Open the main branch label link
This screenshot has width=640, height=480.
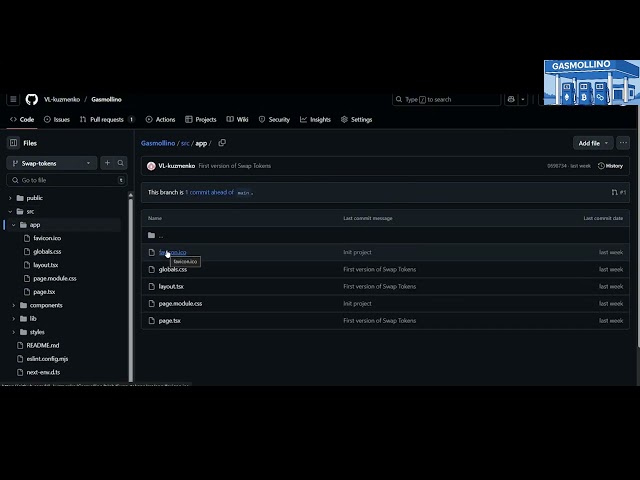click(243, 193)
